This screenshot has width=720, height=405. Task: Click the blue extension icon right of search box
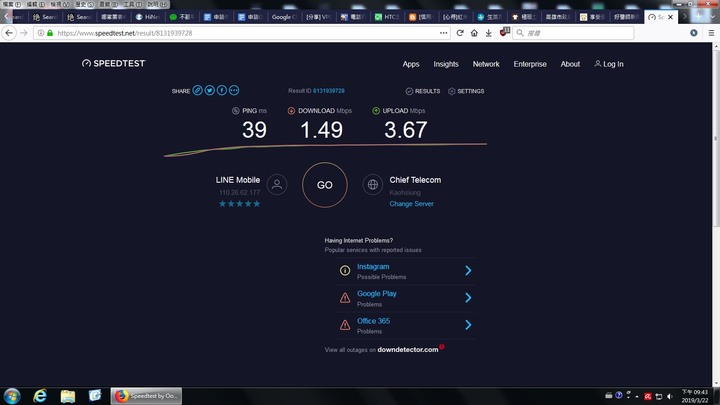(x=694, y=33)
